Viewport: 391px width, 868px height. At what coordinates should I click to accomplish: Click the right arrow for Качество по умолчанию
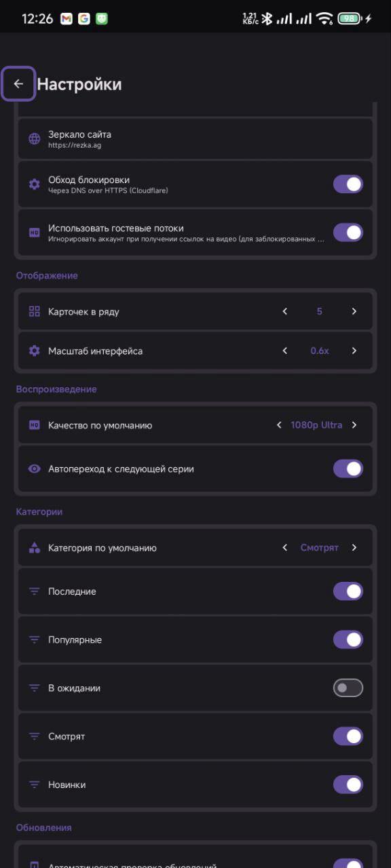click(x=354, y=425)
